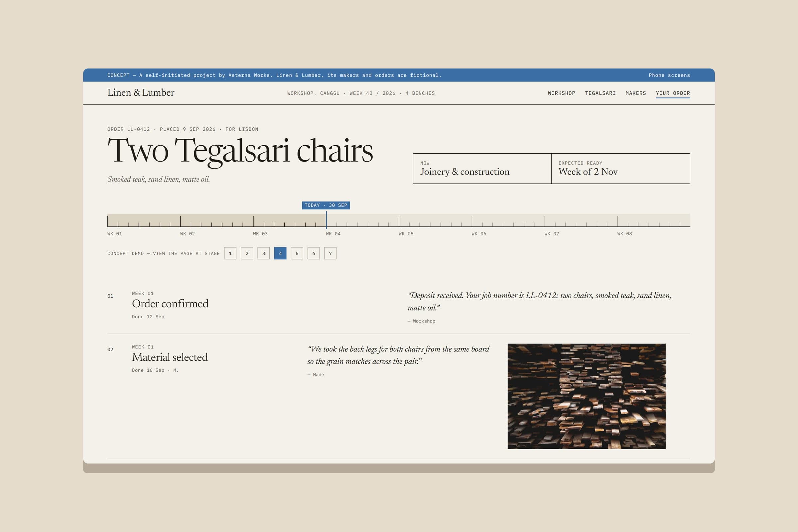Click the WK 02 timeline label

click(x=187, y=234)
